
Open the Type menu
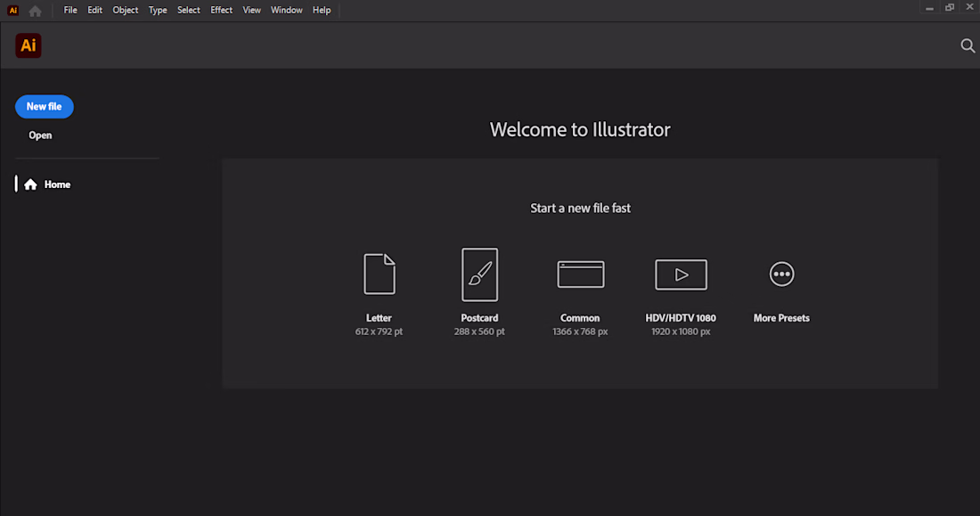tap(158, 10)
